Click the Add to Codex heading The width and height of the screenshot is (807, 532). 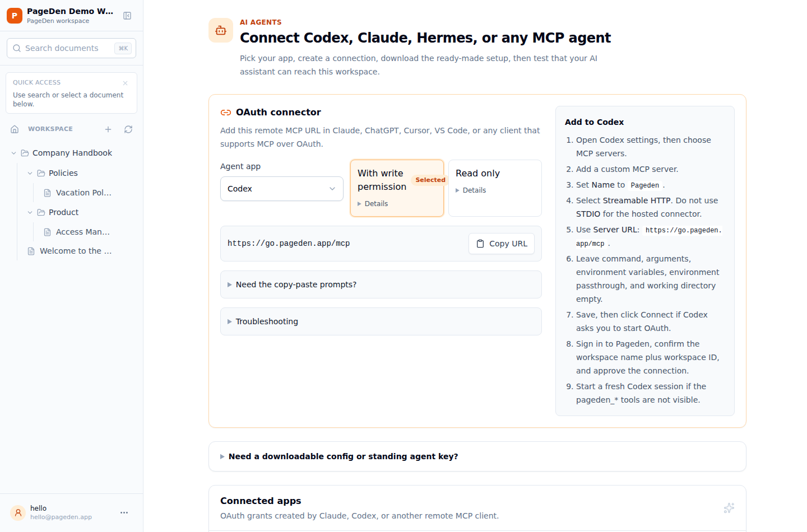[594, 122]
